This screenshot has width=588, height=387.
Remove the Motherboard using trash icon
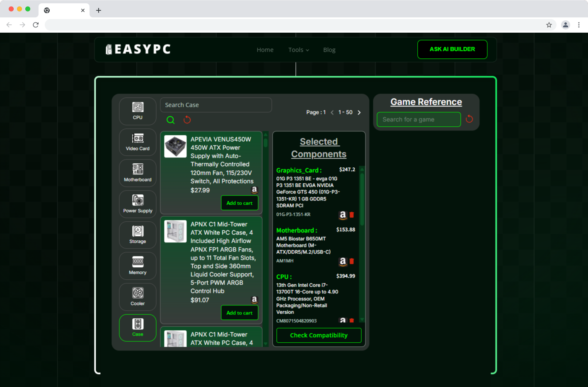352,261
